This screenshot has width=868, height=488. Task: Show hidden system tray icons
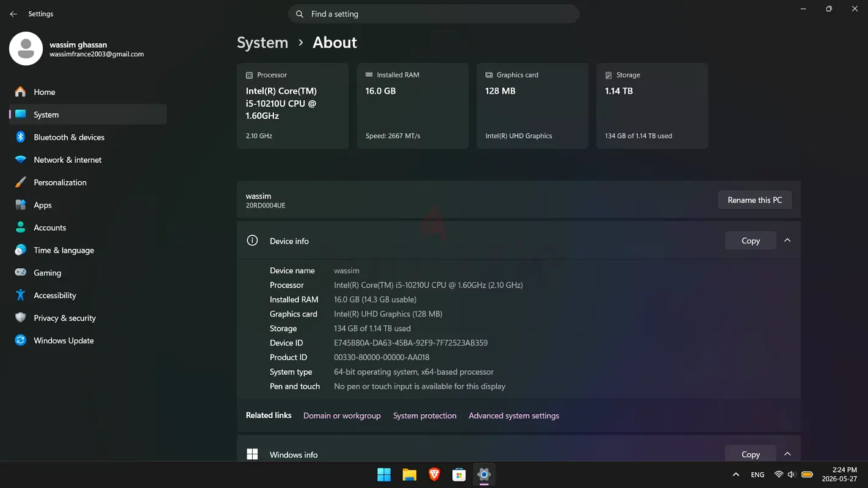[x=736, y=475]
